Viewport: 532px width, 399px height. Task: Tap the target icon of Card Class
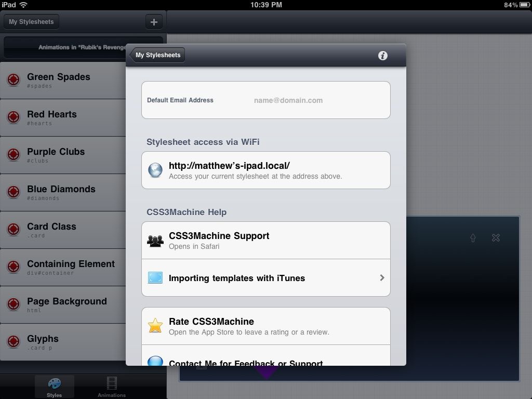[x=14, y=229]
